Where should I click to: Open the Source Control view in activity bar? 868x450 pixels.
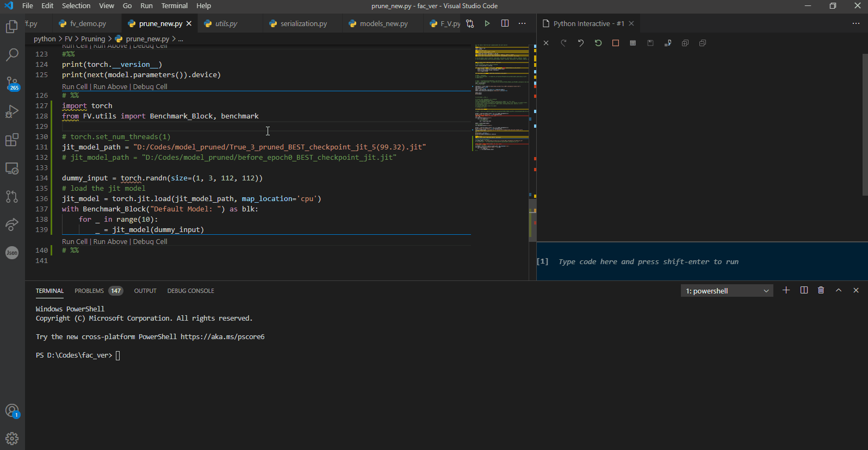point(12,83)
